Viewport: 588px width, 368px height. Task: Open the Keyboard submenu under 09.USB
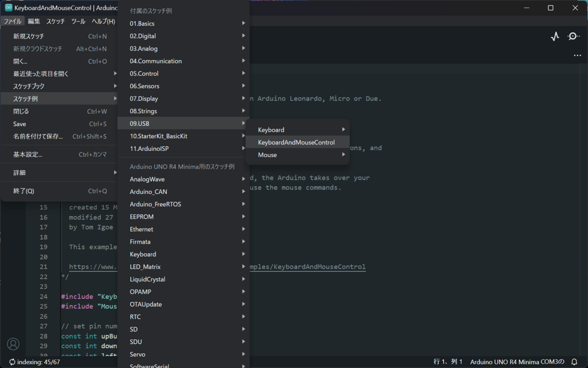point(298,130)
